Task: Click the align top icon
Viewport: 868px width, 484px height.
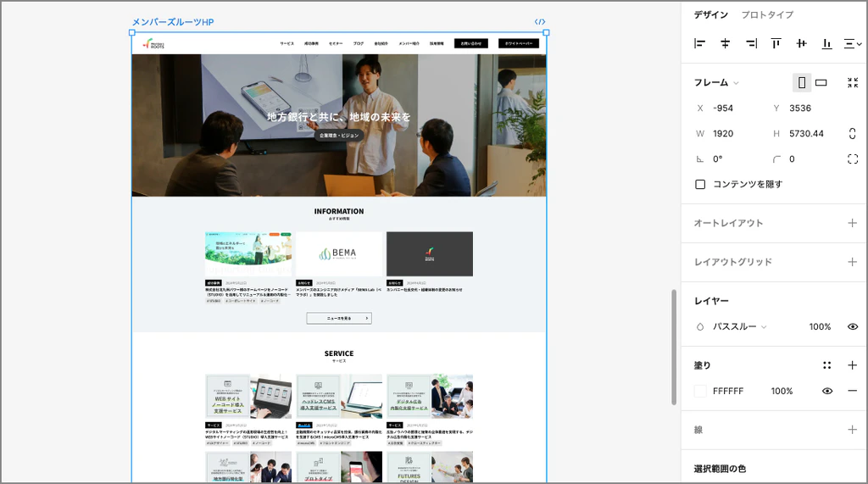Action: (x=776, y=43)
